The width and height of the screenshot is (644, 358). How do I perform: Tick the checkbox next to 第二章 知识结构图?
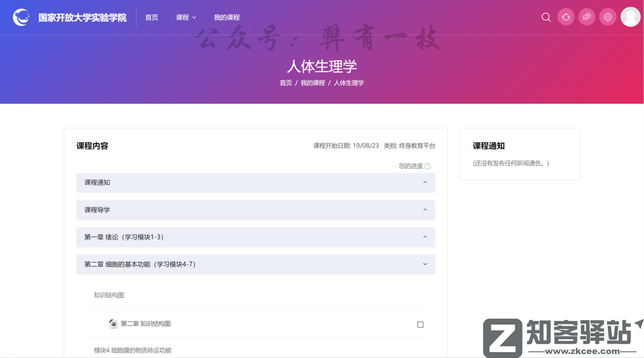click(x=420, y=324)
